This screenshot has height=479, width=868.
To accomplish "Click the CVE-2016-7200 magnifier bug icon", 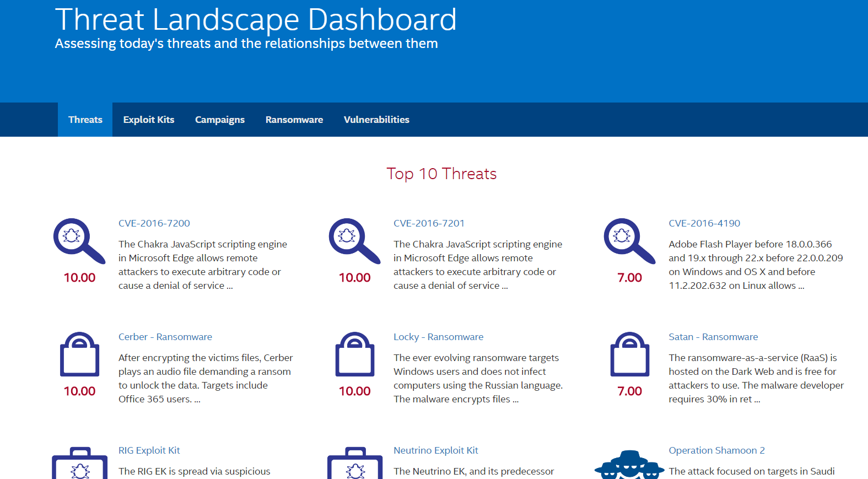I will pos(79,241).
